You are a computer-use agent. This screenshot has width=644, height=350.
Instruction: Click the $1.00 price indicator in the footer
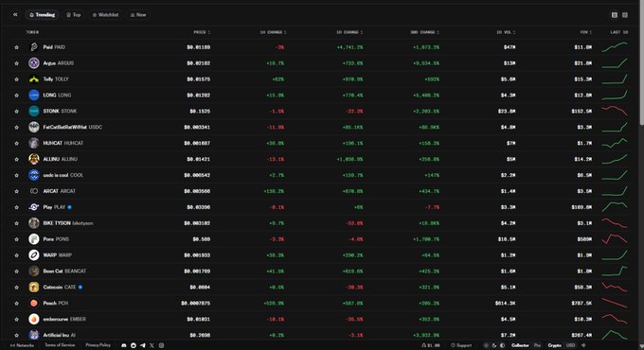pyautogui.click(x=430, y=345)
